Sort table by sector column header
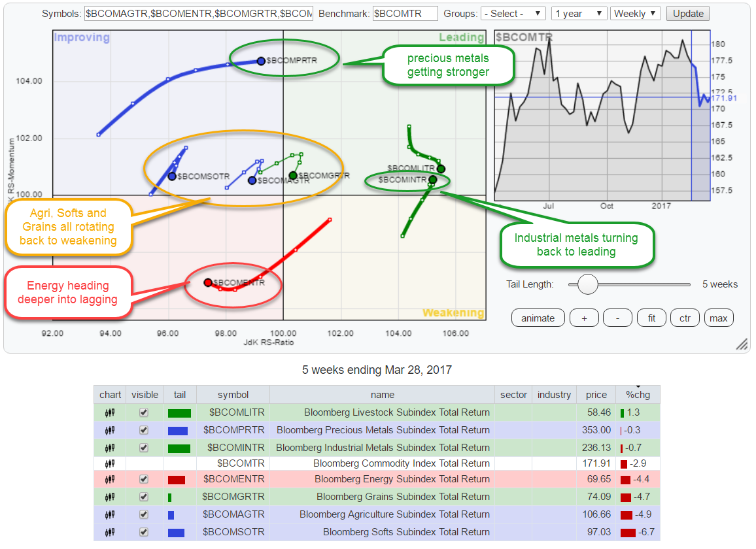The width and height of the screenshot is (756, 549). (x=513, y=395)
